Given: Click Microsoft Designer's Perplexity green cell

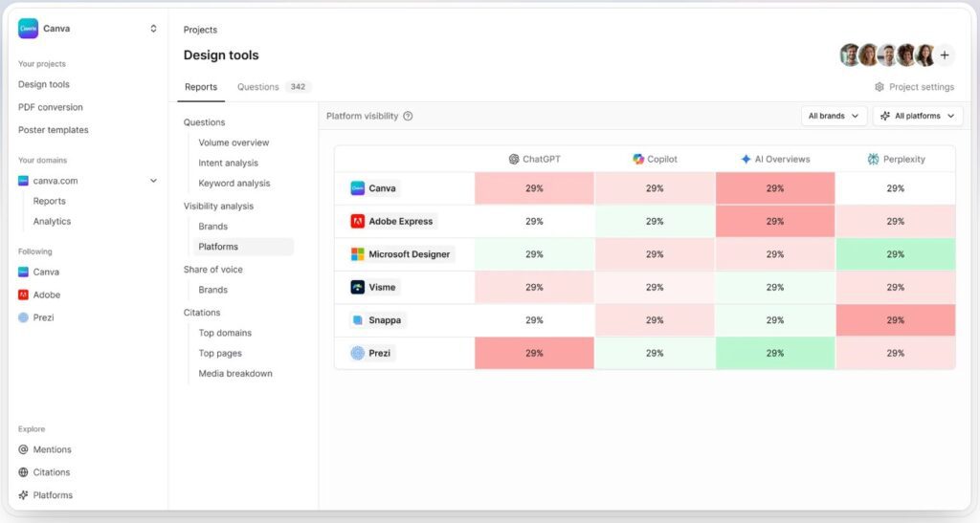Looking at the screenshot, I should tap(895, 254).
